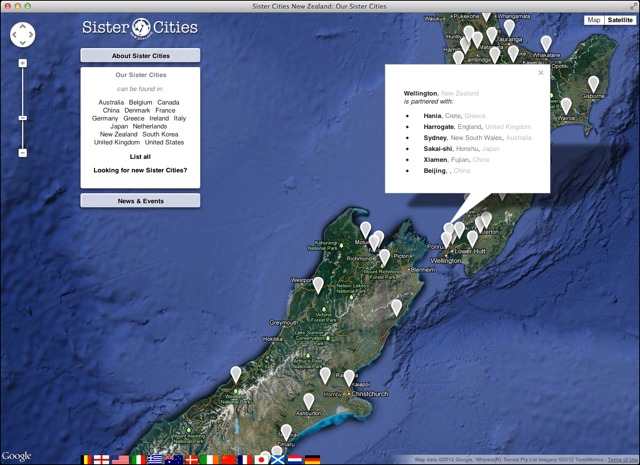Select Hania in the Wellington popup

[x=432, y=116]
